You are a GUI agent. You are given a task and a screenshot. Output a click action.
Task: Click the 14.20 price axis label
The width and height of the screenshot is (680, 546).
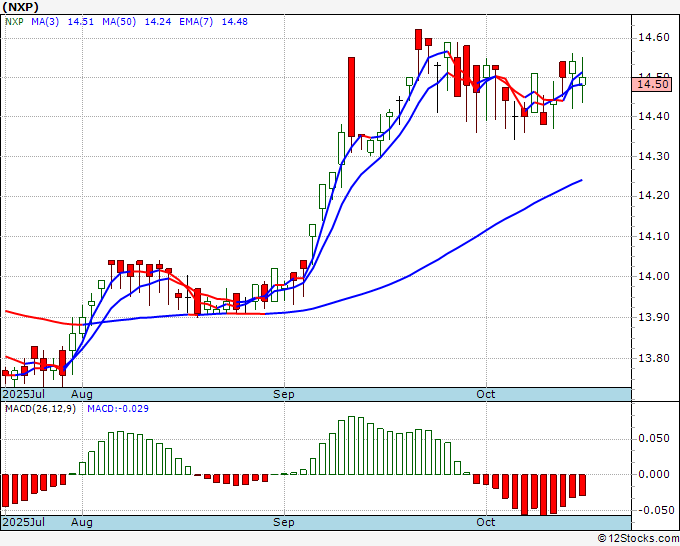[x=654, y=196]
